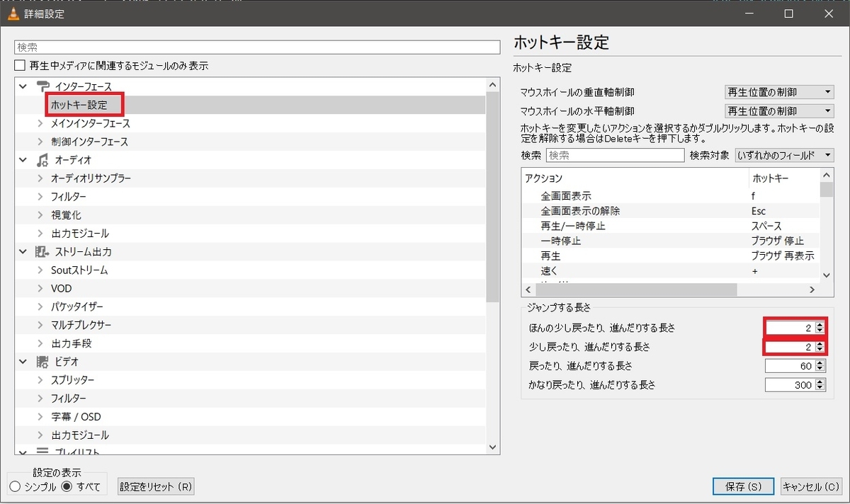Open マウスホイールの水平軸制御 dropdown

pos(779,111)
